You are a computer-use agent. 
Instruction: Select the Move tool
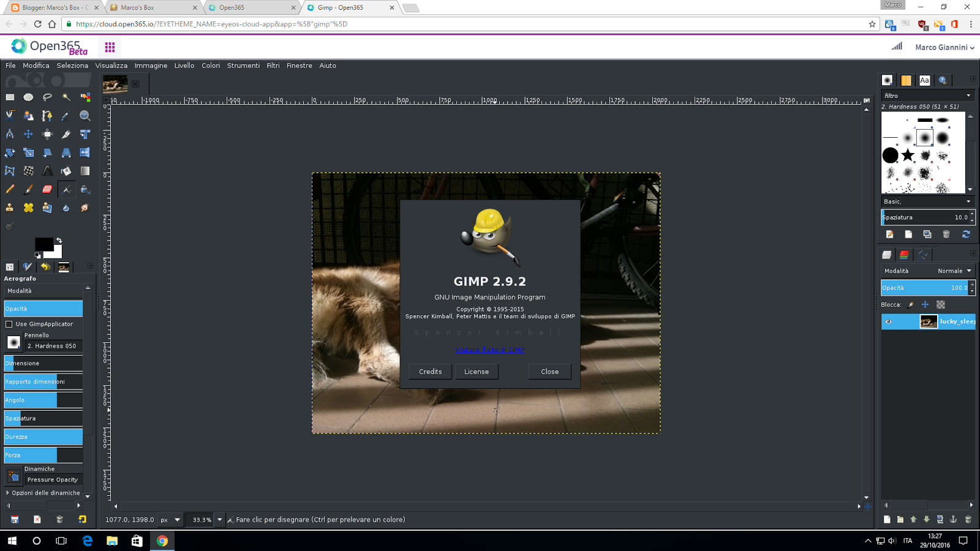tap(28, 134)
